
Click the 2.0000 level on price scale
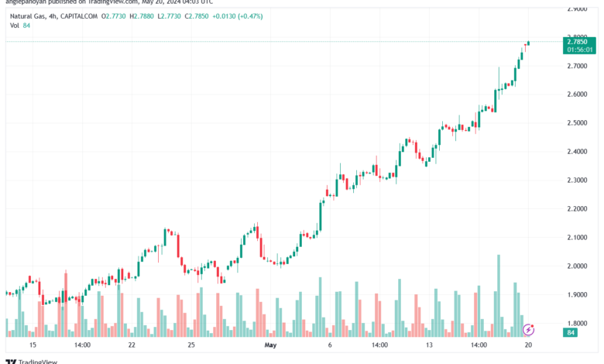point(577,266)
